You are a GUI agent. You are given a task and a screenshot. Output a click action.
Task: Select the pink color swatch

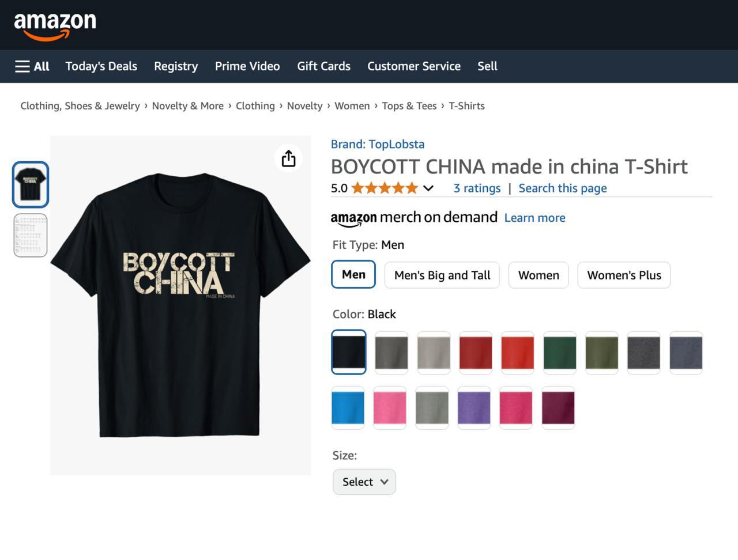coord(390,408)
